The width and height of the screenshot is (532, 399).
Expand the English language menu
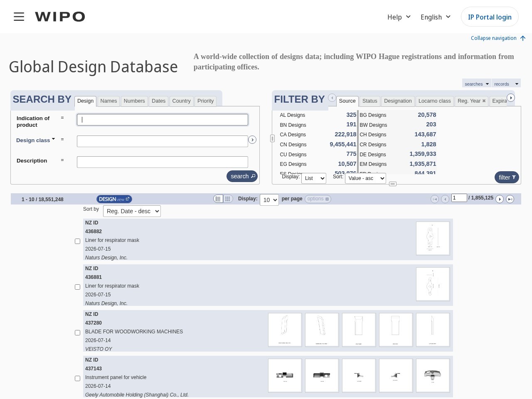coord(435,17)
